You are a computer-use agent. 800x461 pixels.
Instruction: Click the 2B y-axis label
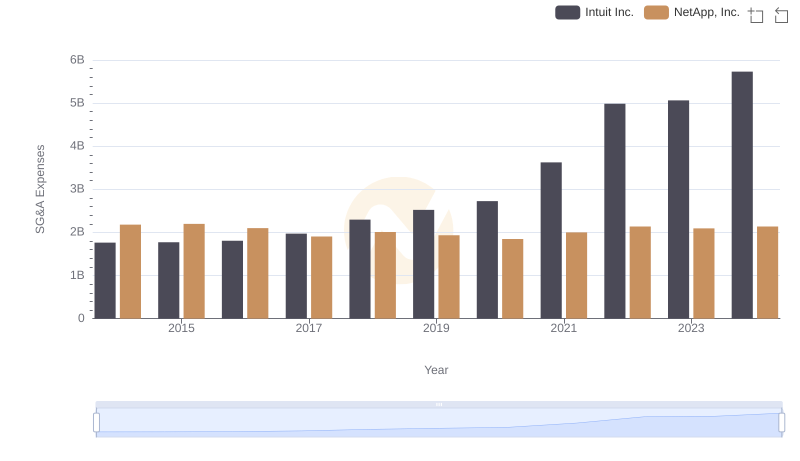pos(77,232)
